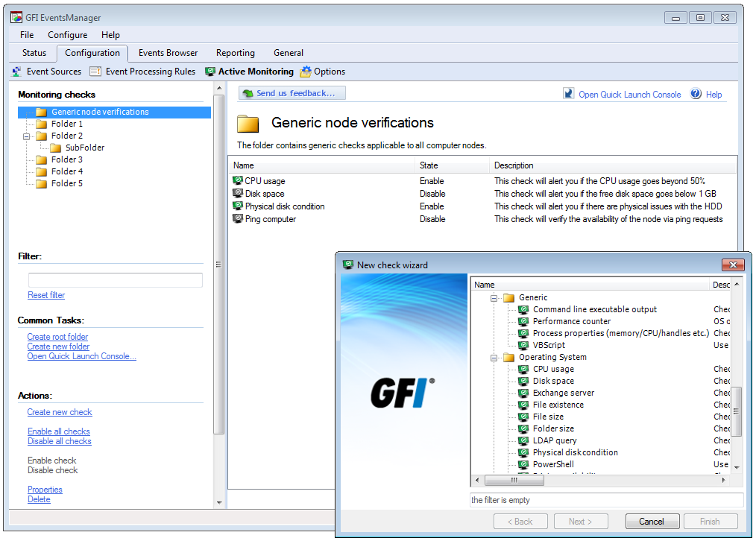756x541 pixels.
Task: Click the Disable all checks link
Action: pyautogui.click(x=60, y=441)
